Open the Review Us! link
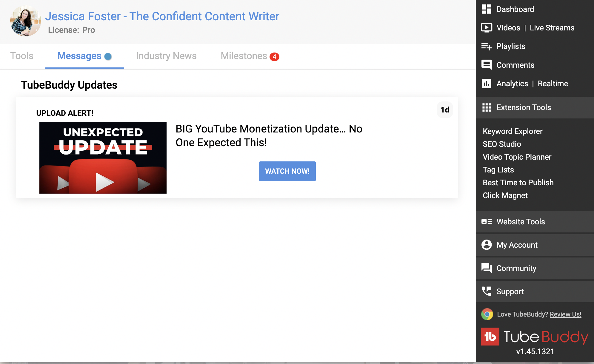The image size is (594, 364). 565,314
